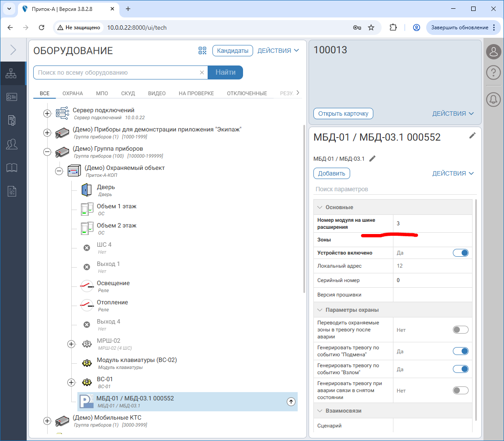The width and height of the screenshot is (504, 441).
Task: Open the book reference icon in sidebar
Action: 11,168
